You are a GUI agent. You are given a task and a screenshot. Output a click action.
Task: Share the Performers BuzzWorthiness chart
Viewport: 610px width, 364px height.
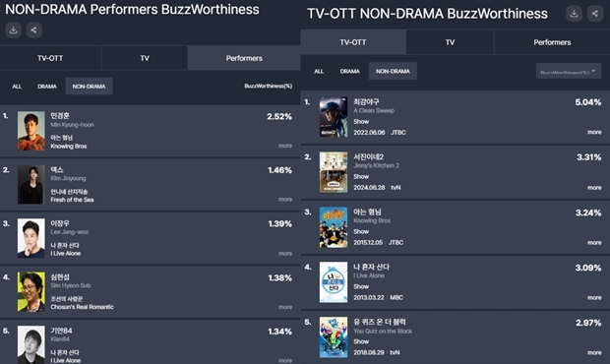tap(33, 30)
